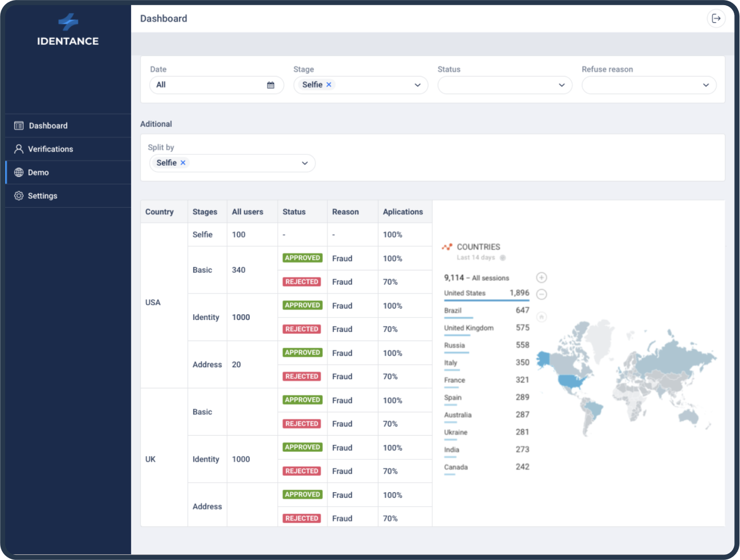The height and width of the screenshot is (560, 740).
Task: Expand the Stage dropdown
Action: coord(418,85)
